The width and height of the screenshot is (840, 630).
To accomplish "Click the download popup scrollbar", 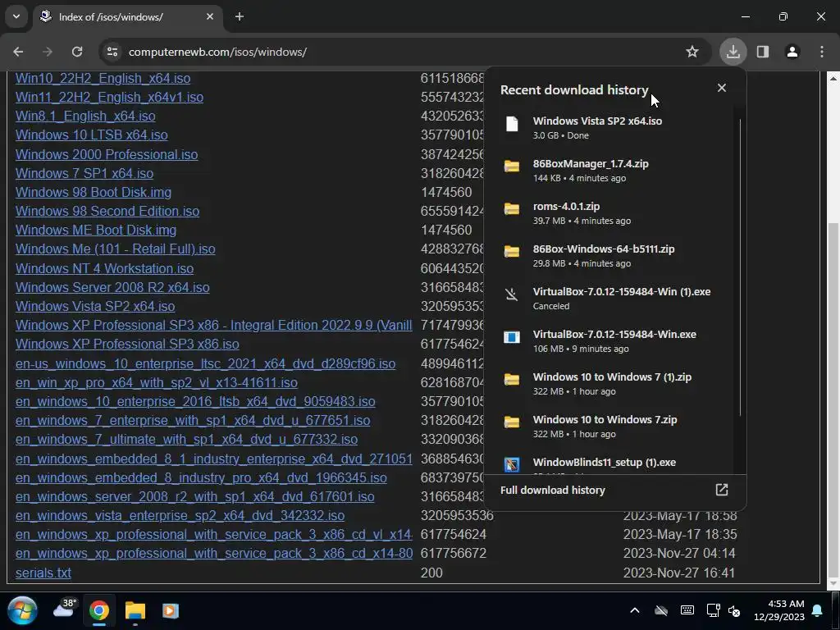I will coord(740,267).
